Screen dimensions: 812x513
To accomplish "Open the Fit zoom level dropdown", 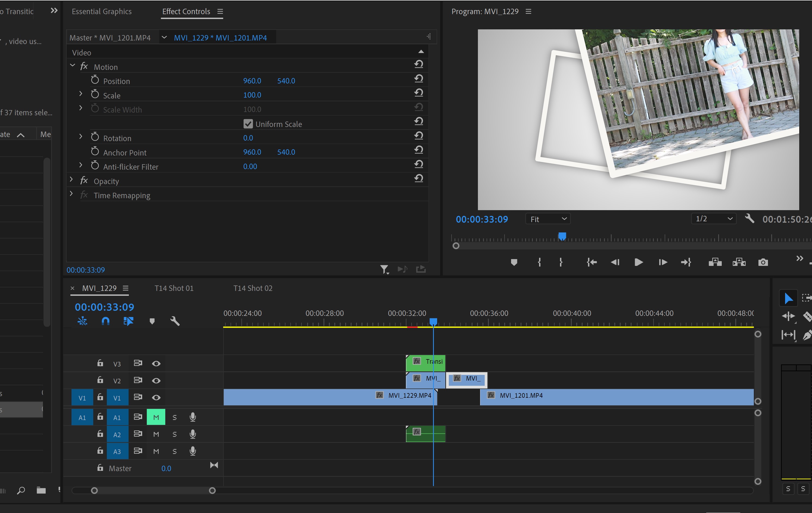I will (x=547, y=219).
